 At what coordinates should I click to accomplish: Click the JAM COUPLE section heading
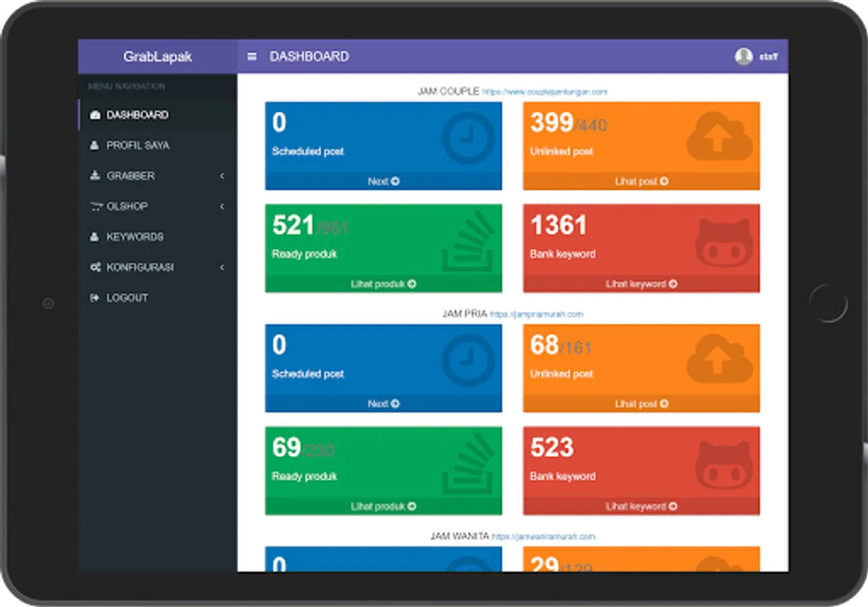pos(449,91)
